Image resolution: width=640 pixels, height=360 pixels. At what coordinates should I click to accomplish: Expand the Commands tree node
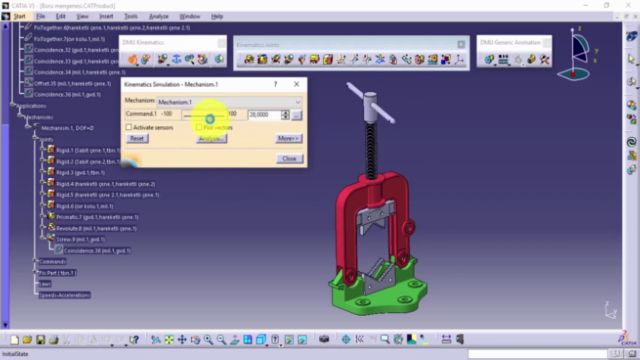pyautogui.click(x=35, y=261)
